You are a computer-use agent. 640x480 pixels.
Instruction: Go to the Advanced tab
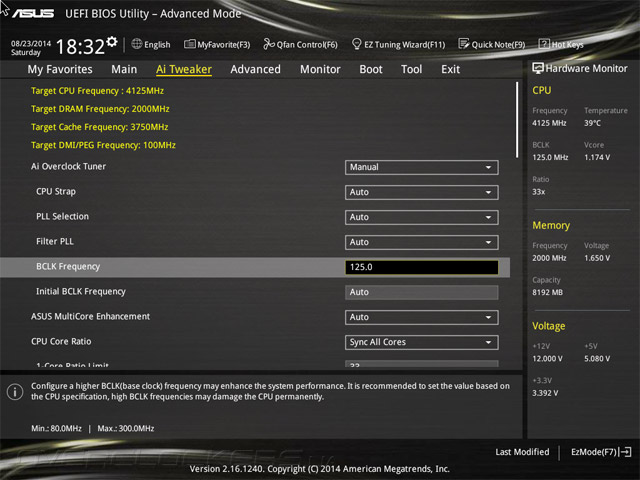[x=256, y=69]
